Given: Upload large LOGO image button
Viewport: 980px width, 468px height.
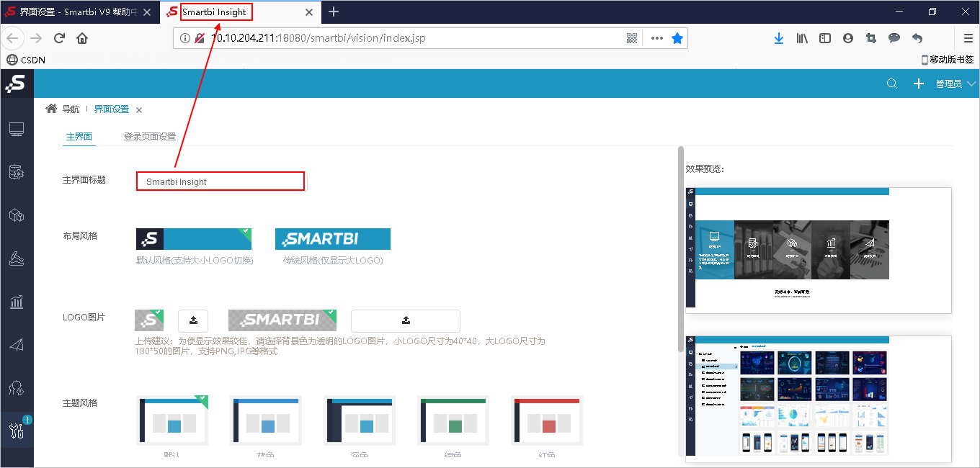Looking at the screenshot, I should pyautogui.click(x=406, y=320).
